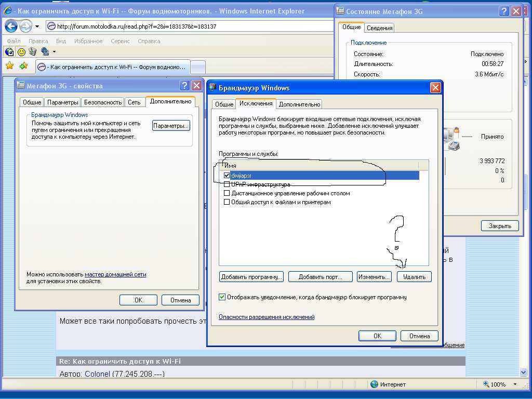532x399 pixels.
Task: Switch to the Сведения tab in status window
Action: (x=379, y=28)
